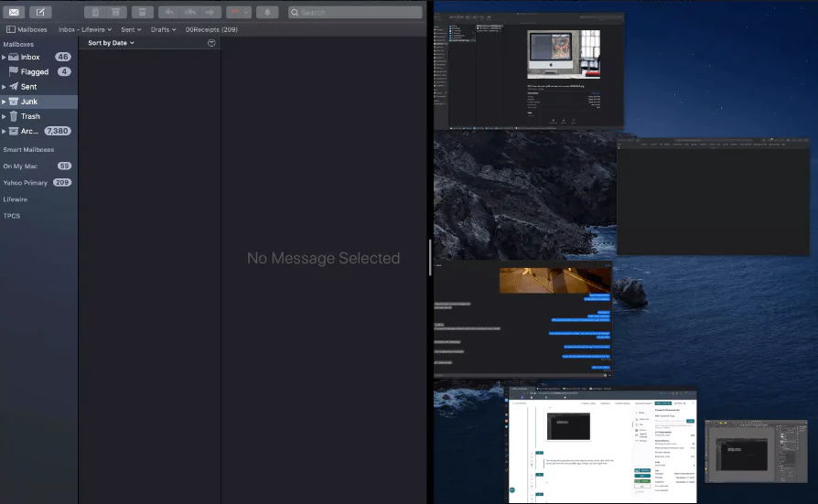Image resolution: width=818 pixels, height=504 pixels.
Task: Expand the Archive mailbox disclosure triangle
Action: (4, 131)
